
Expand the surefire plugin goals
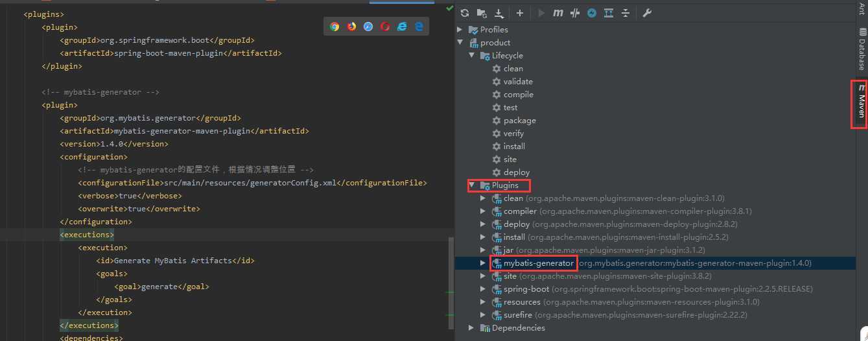point(483,315)
